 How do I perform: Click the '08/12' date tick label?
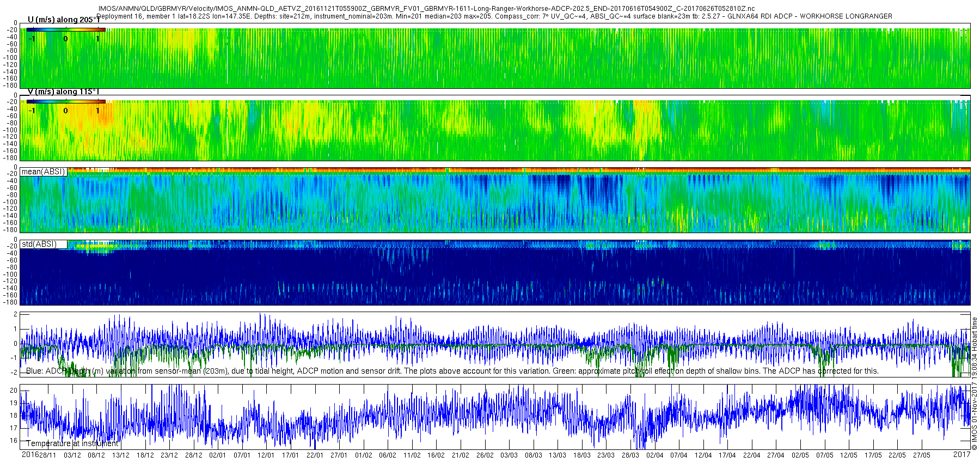click(x=96, y=455)
